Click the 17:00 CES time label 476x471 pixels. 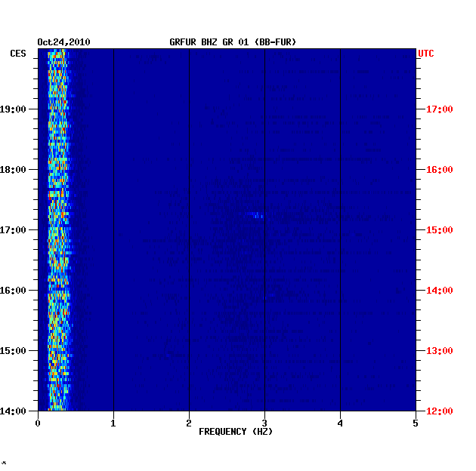(13, 230)
